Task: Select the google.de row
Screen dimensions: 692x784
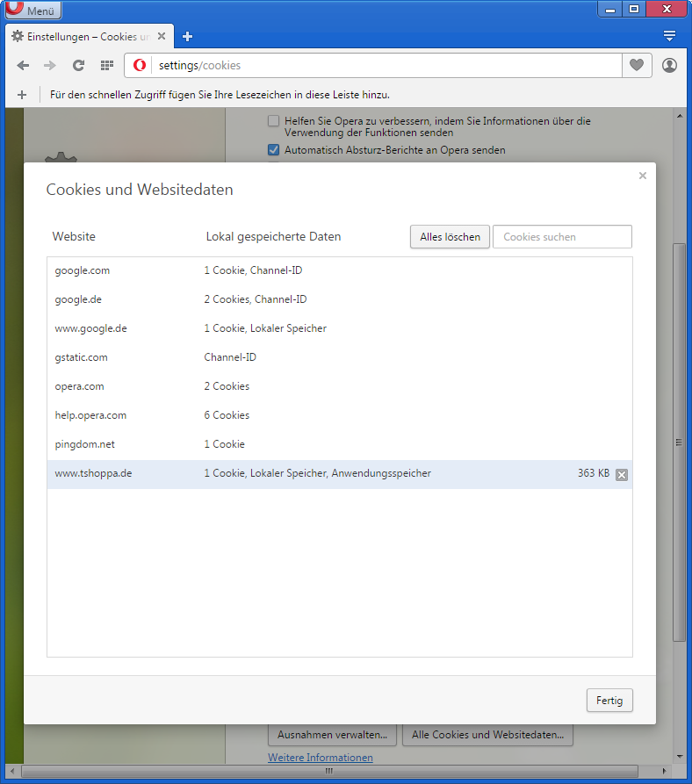Action: coord(340,299)
